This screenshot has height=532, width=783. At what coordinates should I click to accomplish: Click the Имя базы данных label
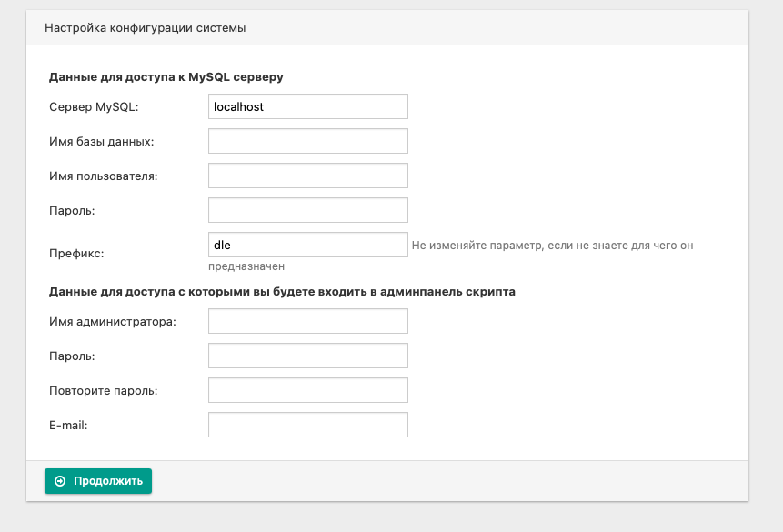[x=101, y=141]
